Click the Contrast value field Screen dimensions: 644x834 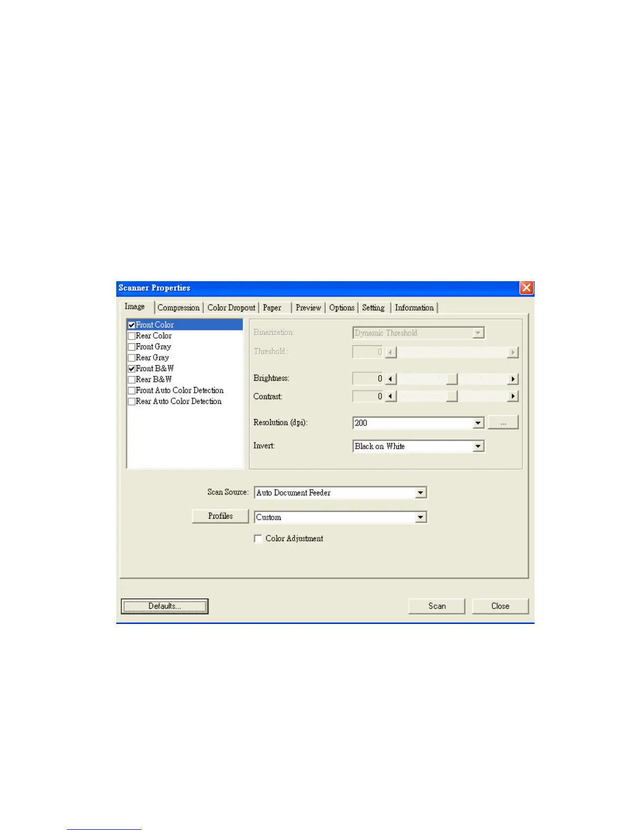pos(368,396)
